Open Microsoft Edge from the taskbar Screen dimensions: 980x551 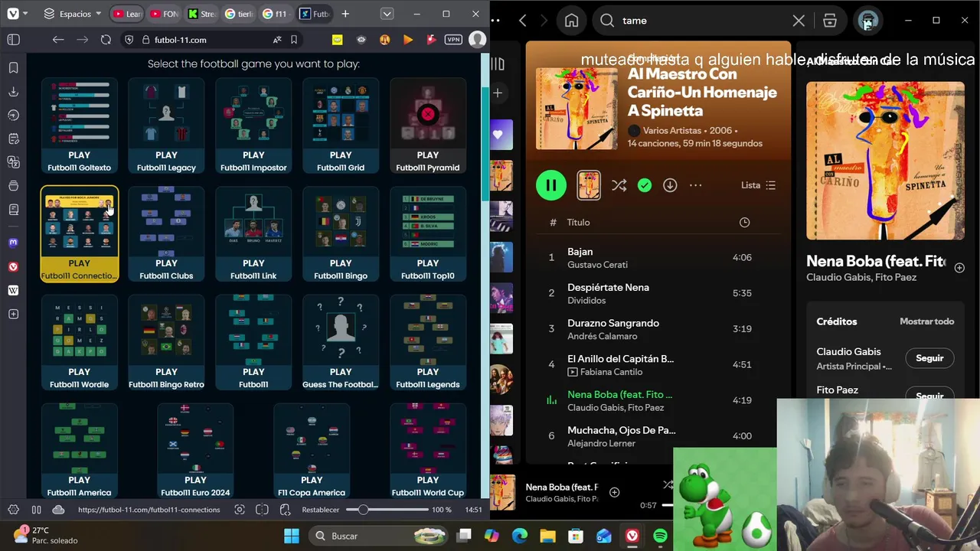coord(519,536)
